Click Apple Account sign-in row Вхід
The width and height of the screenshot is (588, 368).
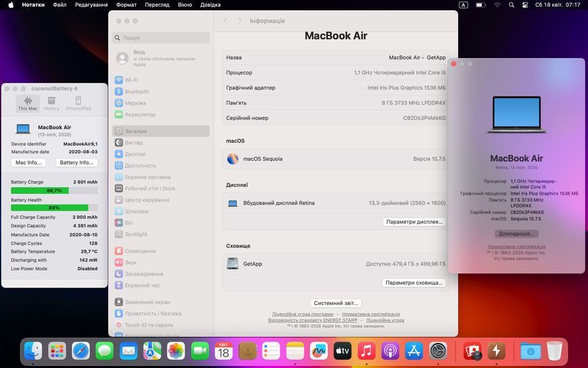coord(161,58)
